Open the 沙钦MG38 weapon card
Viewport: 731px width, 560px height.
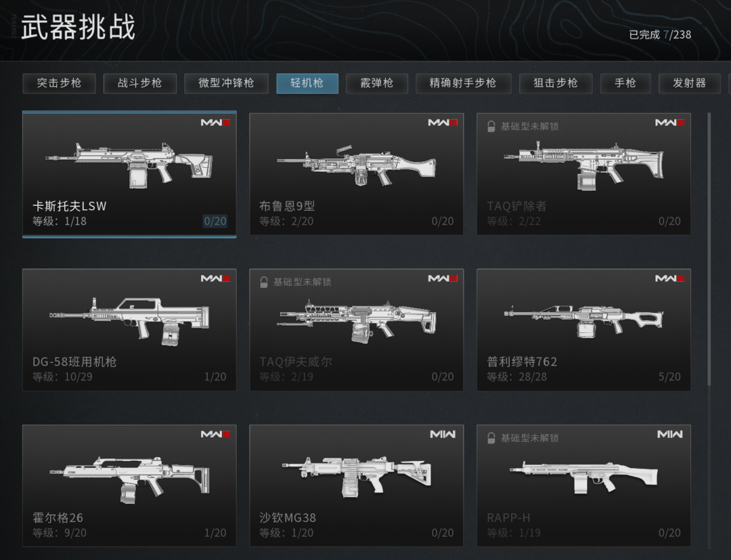point(357,486)
